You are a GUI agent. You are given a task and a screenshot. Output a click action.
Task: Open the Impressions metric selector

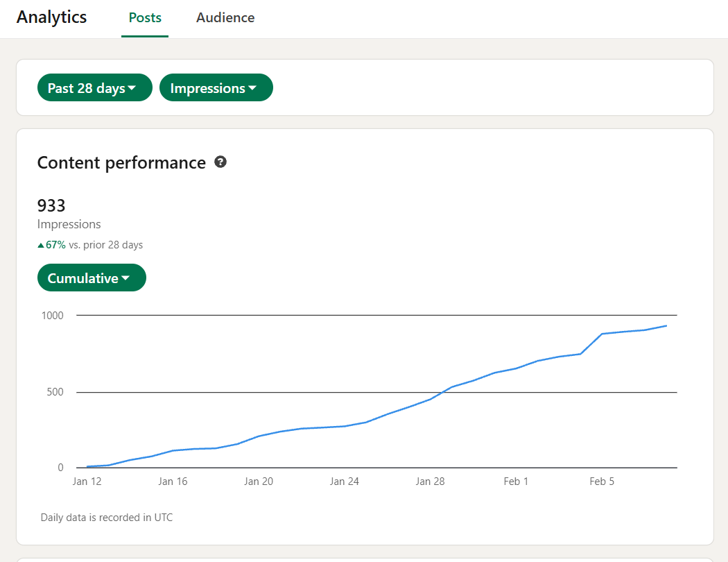(216, 87)
